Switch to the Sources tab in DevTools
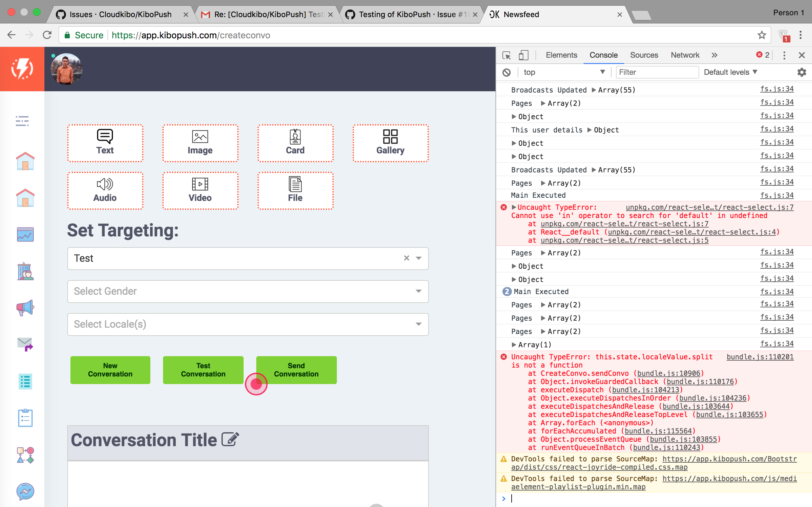The image size is (812, 507). tap(644, 55)
